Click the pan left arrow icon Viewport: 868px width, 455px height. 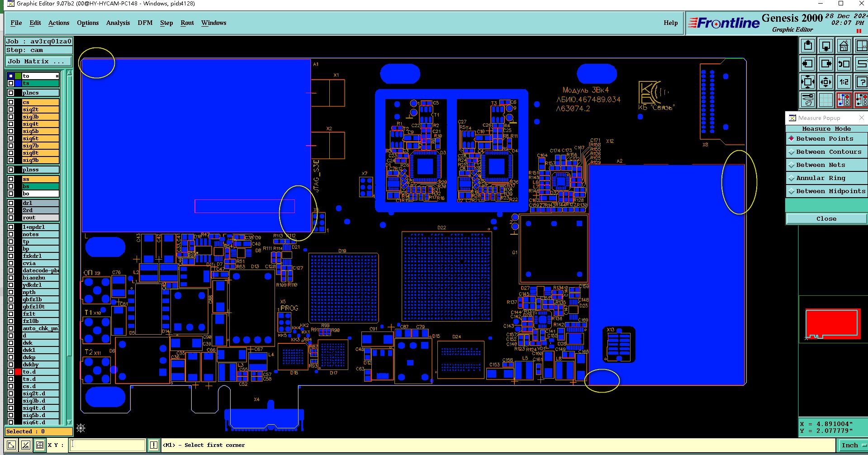(x=808, y=64)
